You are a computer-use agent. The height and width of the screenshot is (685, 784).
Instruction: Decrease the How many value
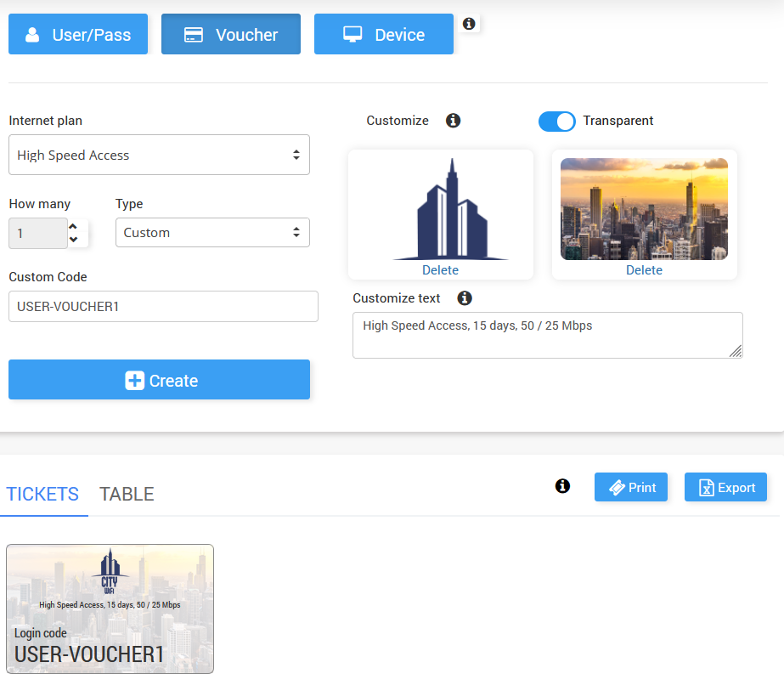(x=74, y=240)
